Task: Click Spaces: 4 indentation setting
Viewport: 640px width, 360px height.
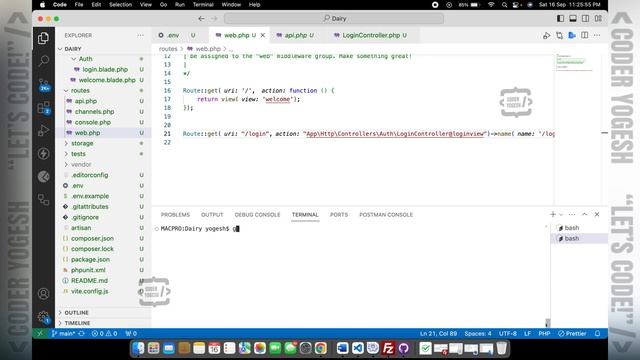Action: tap(478, 333)
